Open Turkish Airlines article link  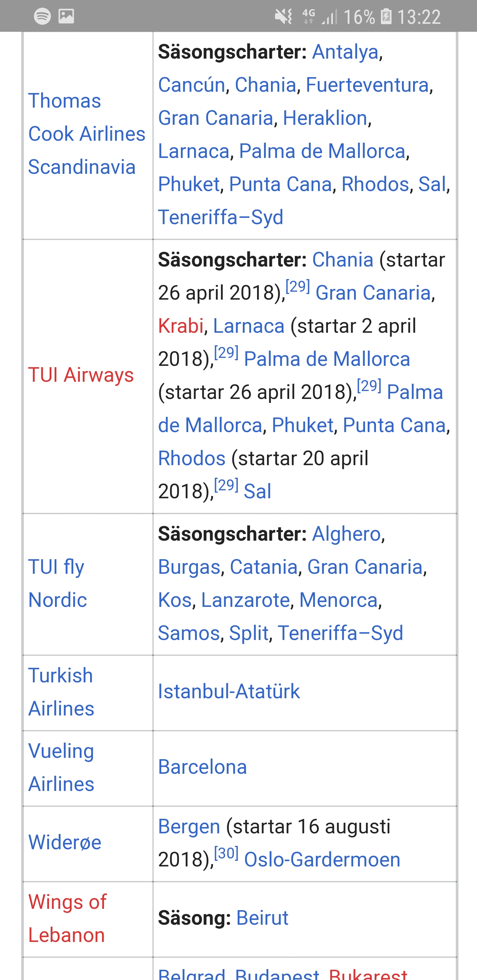(x=61, y=692)
